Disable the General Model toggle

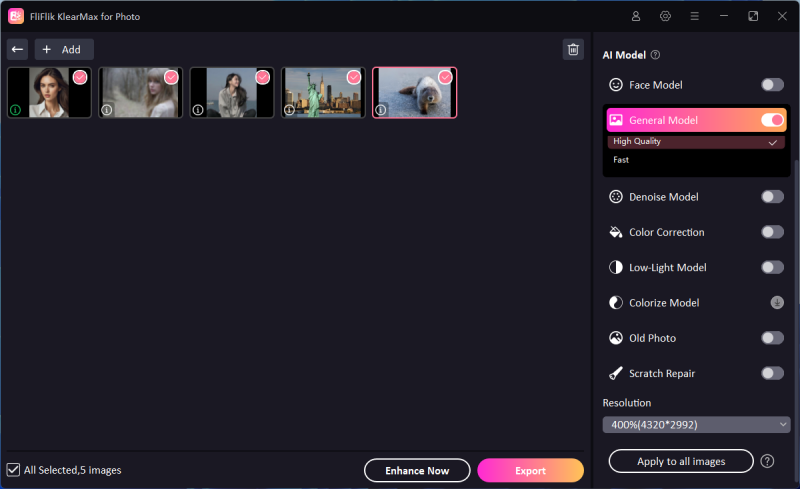coord(772,120)
